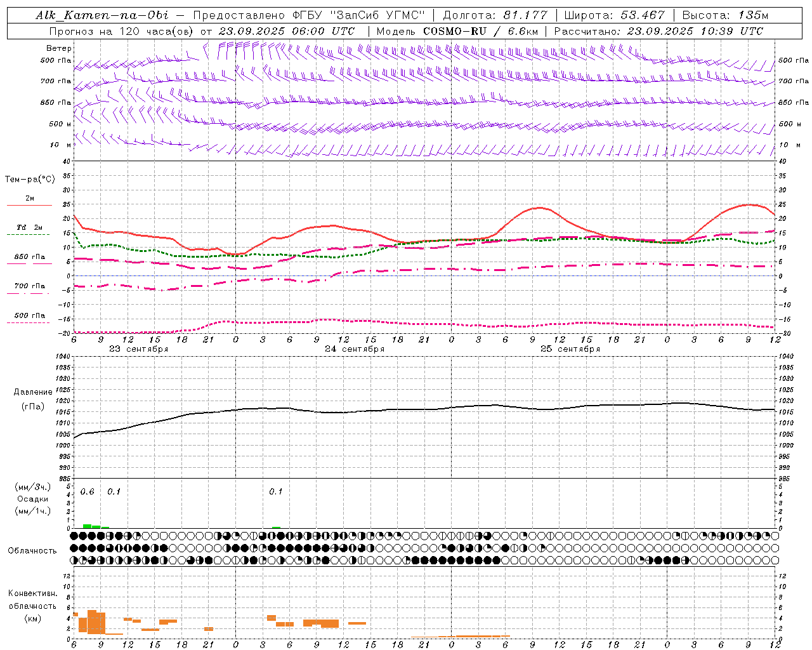Click the 'Конвективн.' convective cloud label

click(32, 594)
